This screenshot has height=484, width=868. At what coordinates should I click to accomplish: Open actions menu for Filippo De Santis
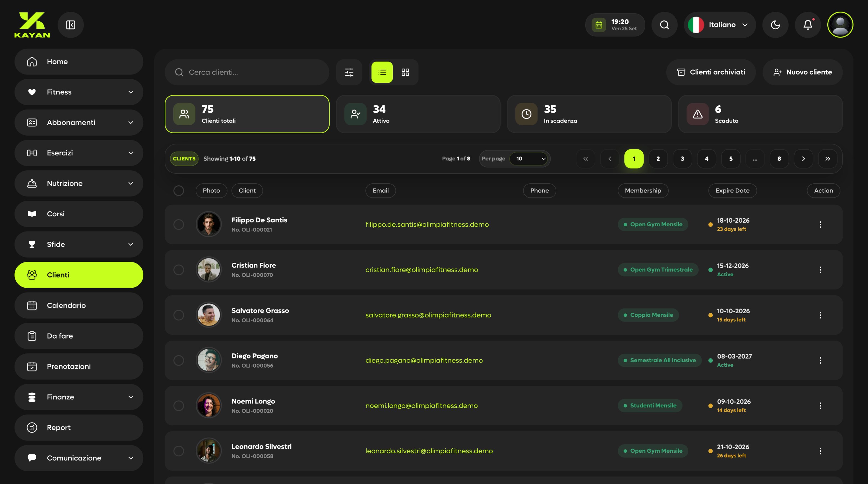pyautogui.click(x=820, y=225)
